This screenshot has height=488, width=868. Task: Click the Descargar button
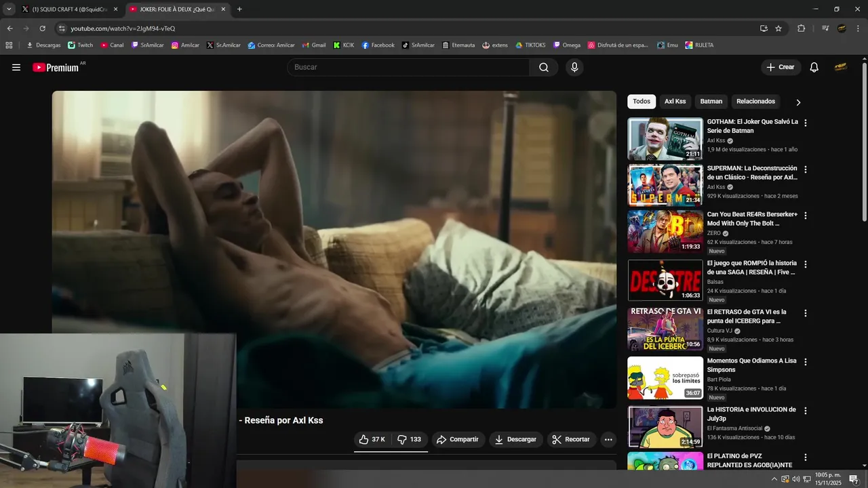(515, 439)
